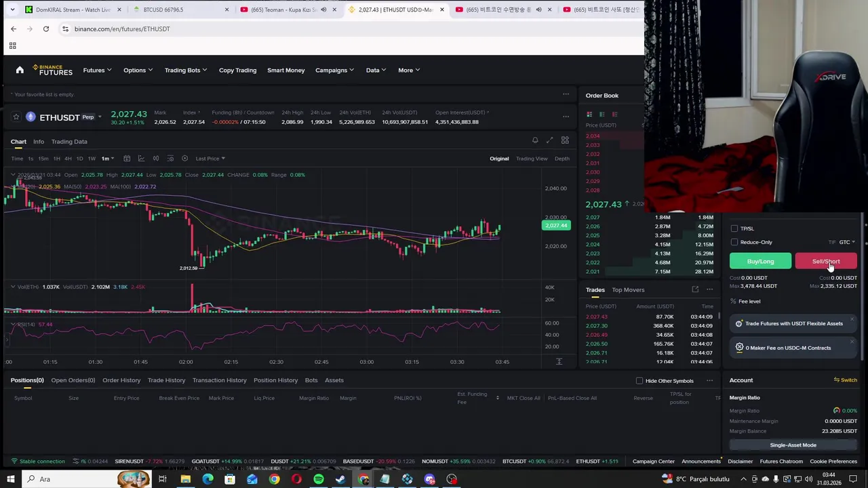
Task: Open the Data dropdown menu
Action: point(376,70)
